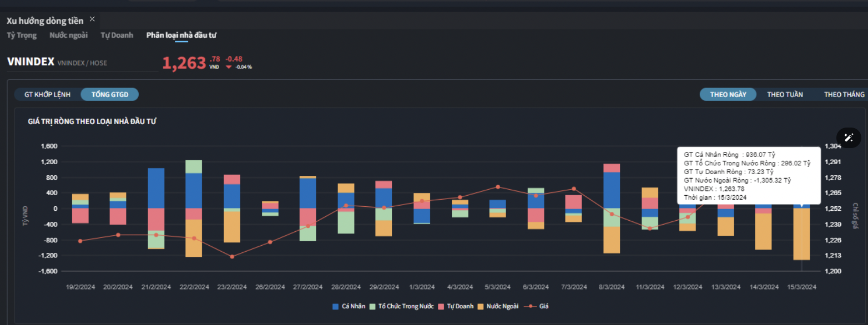This screenshot has height=325, width=868.
Task: Open the Nước ngoài tab
Action: (x=68, y=35)
